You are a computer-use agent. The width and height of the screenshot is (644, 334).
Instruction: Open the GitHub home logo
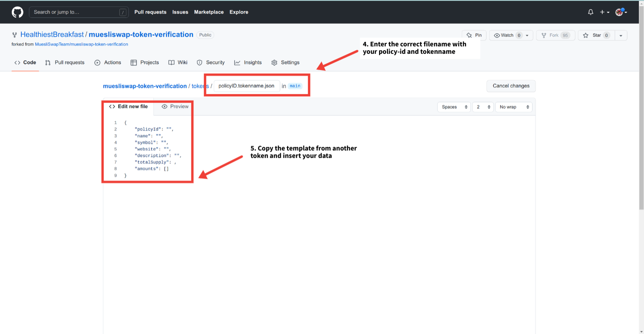(17, 12)
